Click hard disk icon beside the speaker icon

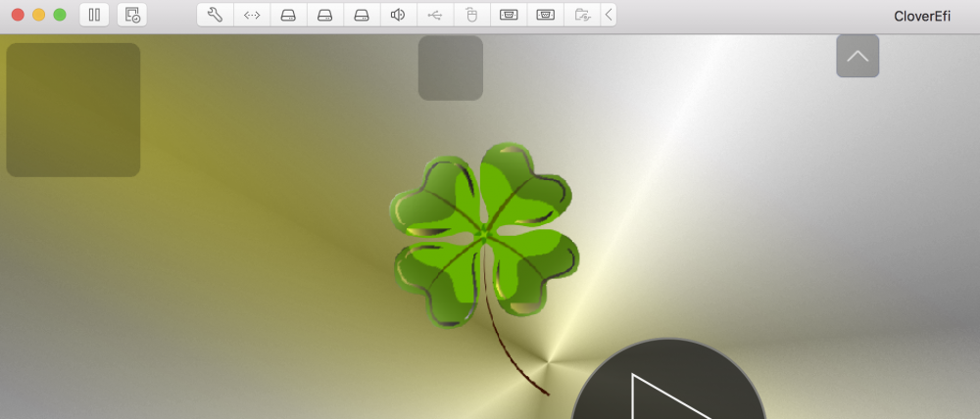point(362,15)
